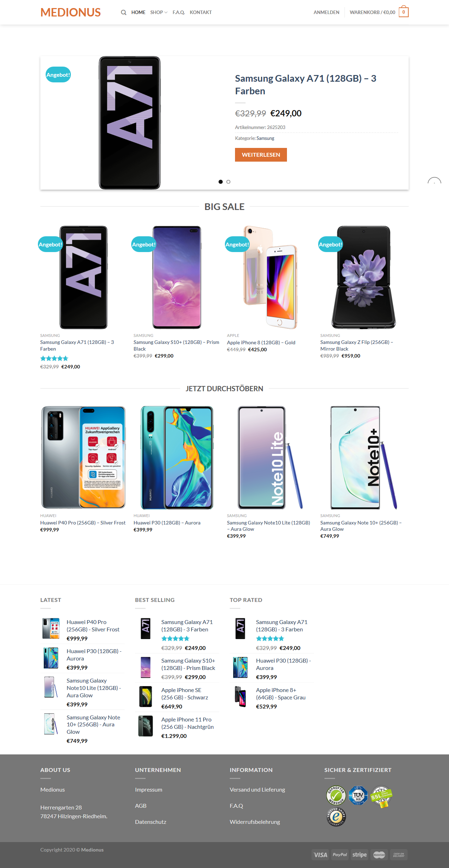Image resolution: width=449 pixels, height=868 pixels.
Task: Click the PayPal payment icon
Action: [340, 855]
